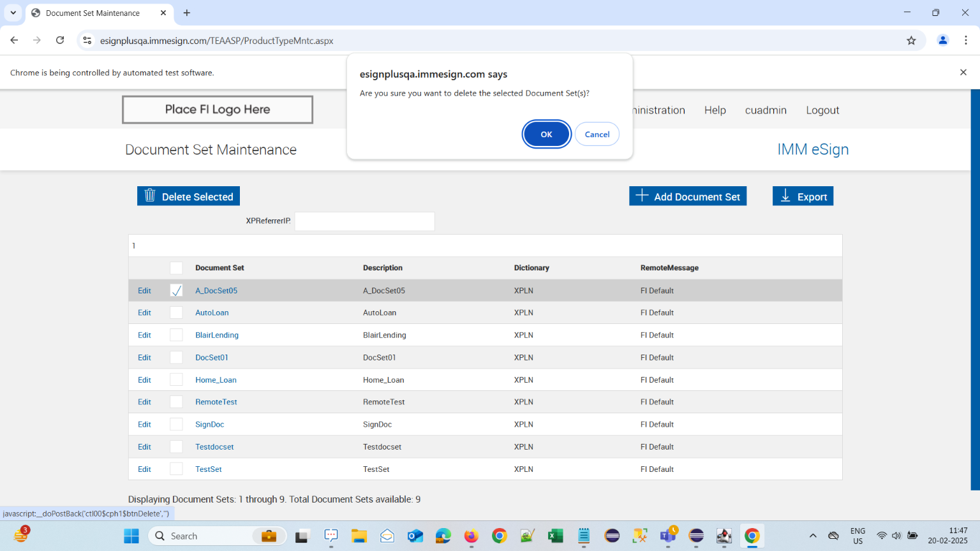980x551 pixels.
Task: Click Edit for the DocSet01 row
Action: (x=144, y=357)
